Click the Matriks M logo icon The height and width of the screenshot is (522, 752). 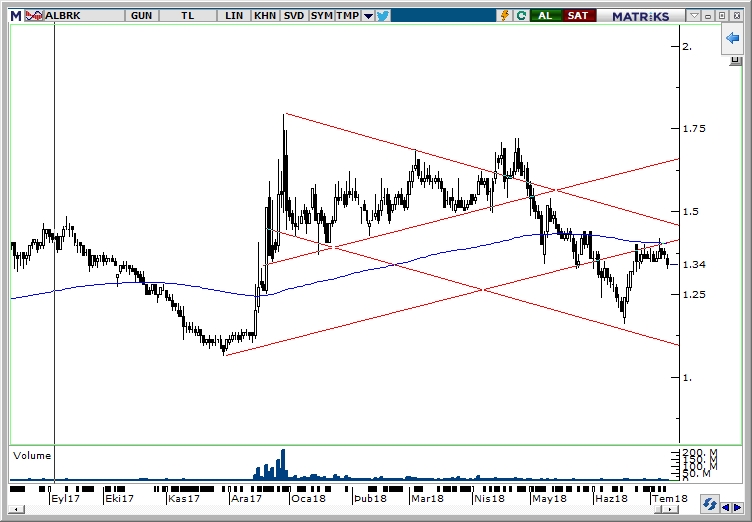pyautogui.click(x=16, y=16)
